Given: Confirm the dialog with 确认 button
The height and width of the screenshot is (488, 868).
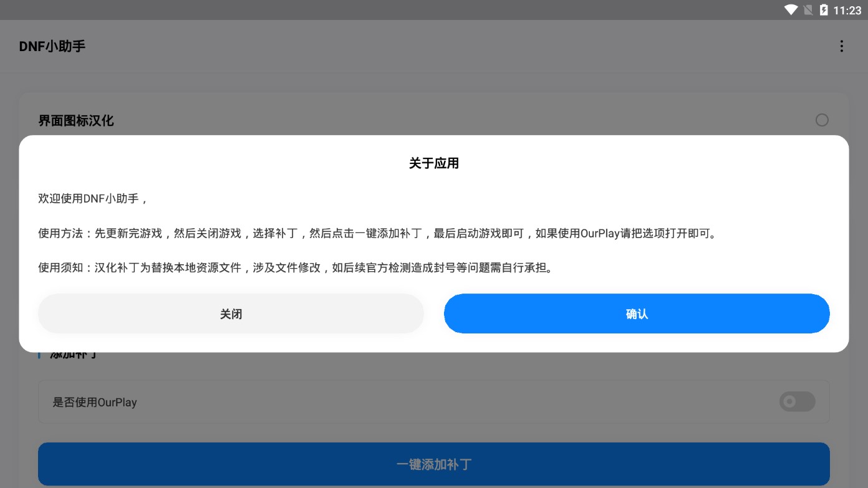Looking at the screenshot, I should click(x=637, y=313).
